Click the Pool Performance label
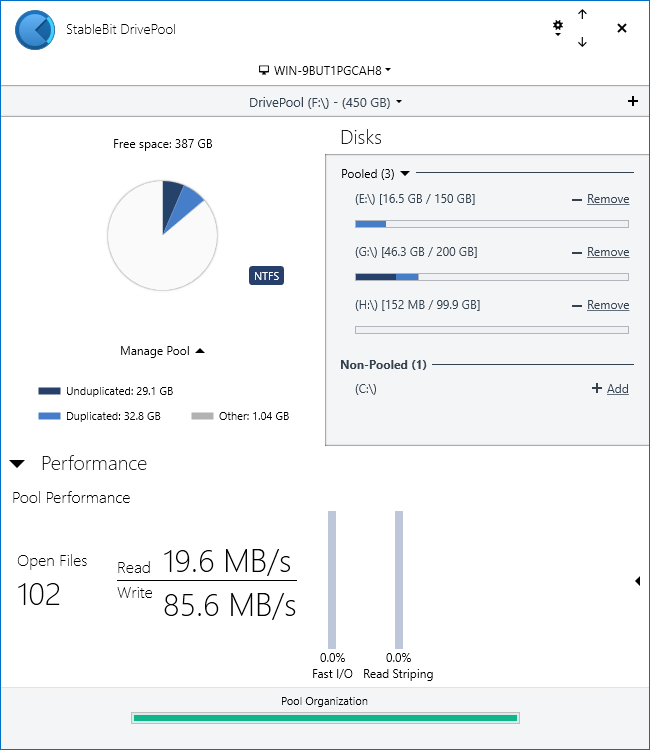 [71, 498]
